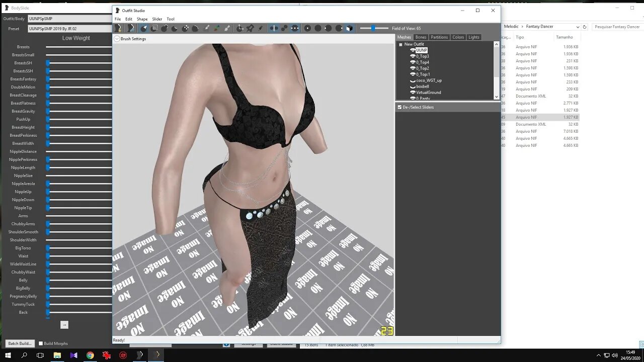Adjust the Waist low weight slider
The image size is (644, 362).
point(78,256)
